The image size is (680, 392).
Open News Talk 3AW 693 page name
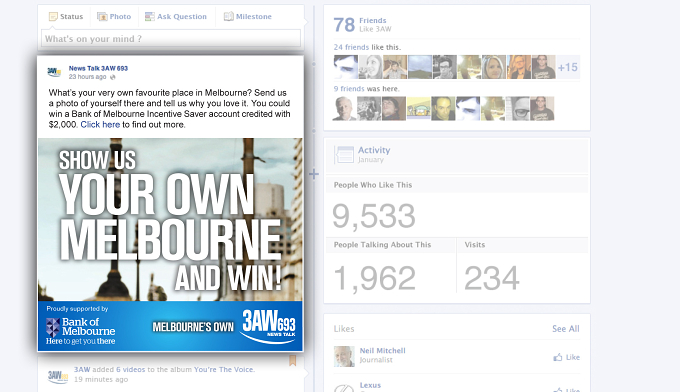pyautogui.click(x=98, y=68)
